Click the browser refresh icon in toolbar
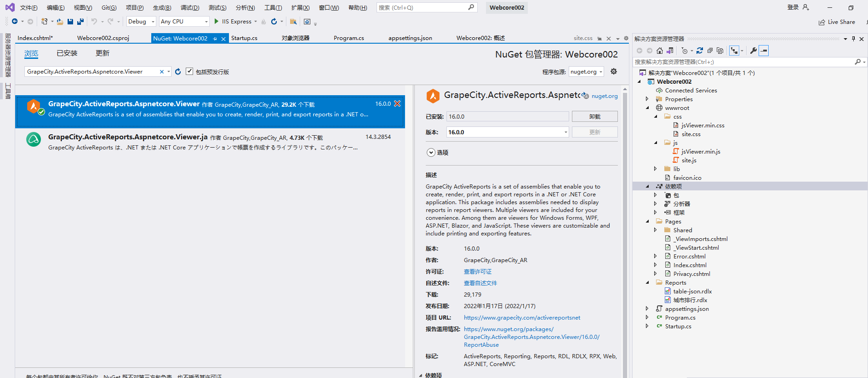This screenshot has height=378, width=868. tap(274, 22)
